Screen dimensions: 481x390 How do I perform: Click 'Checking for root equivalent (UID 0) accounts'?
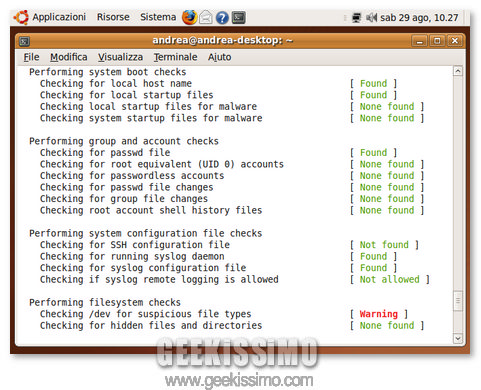pos(162,164)
